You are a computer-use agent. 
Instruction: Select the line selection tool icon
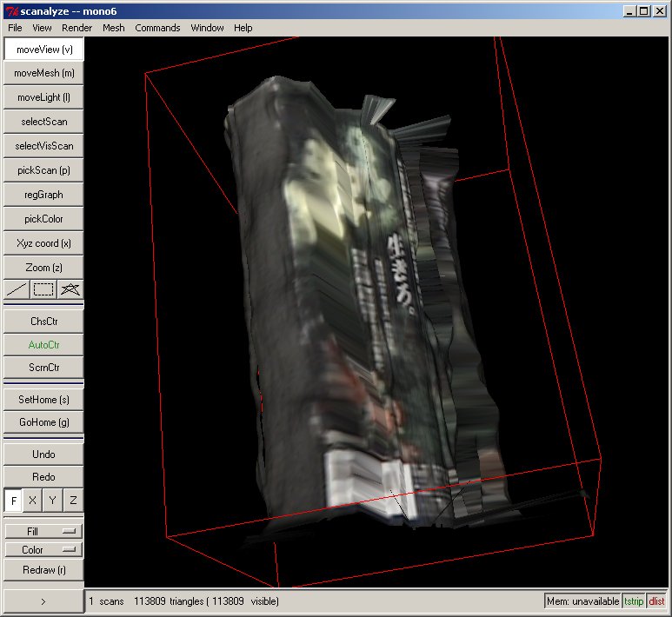(17, 289)
